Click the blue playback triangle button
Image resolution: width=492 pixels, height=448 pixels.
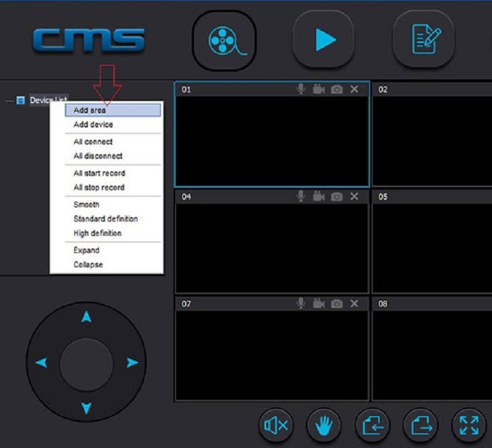(323, 40)
